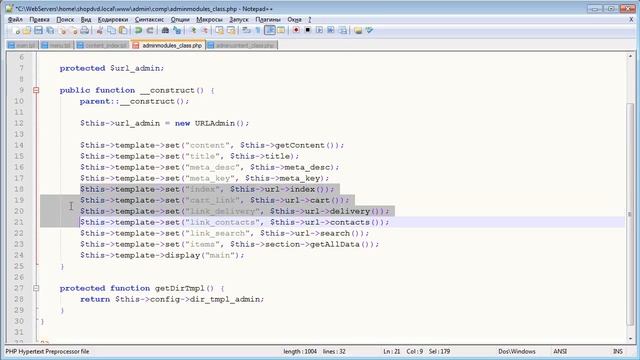Play back the recorded macro

(x=319, y=31)
